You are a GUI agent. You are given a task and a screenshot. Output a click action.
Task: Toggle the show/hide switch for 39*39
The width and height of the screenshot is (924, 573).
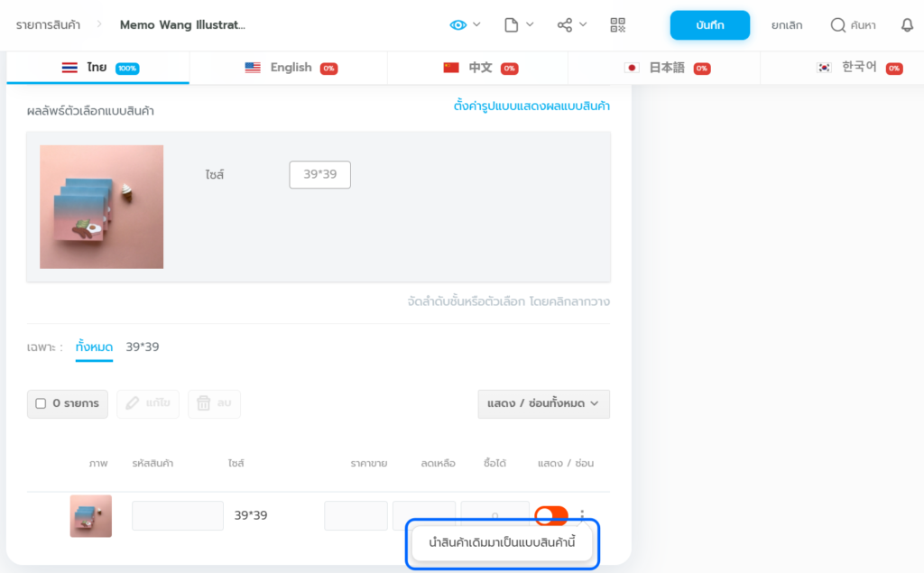[550, 515]
